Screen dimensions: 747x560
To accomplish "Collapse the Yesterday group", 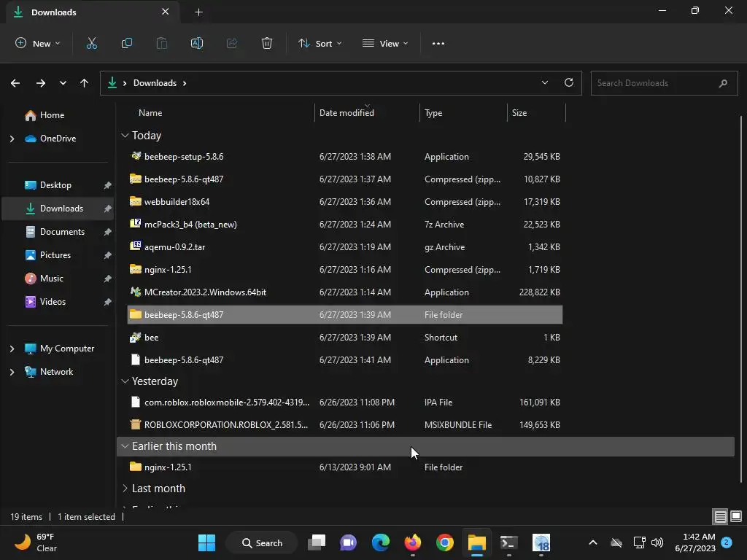I will coord(125,381).
